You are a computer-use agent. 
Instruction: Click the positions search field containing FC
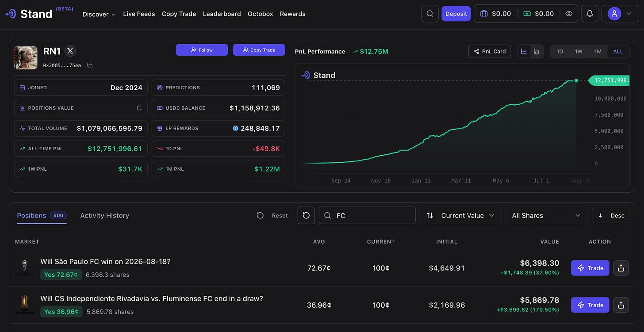367,215
